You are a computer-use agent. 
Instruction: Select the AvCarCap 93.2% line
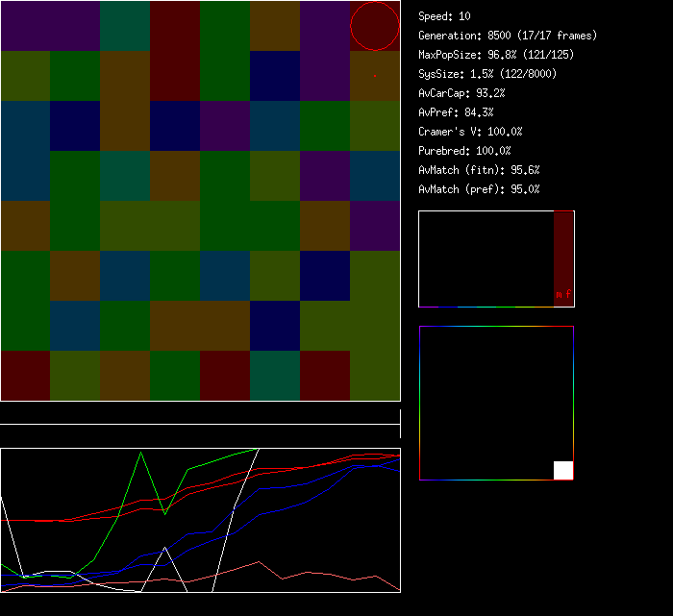pyautogui.click(x=461, y=93)
